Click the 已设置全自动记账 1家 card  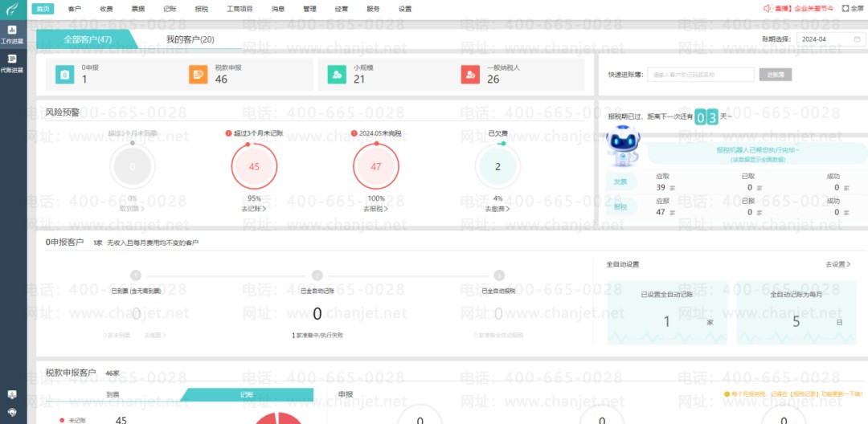[667, 312]
